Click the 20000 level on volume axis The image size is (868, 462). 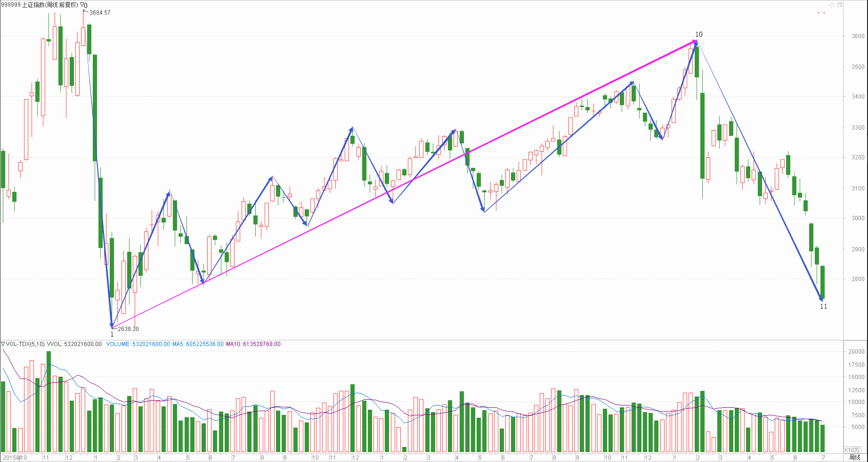click(x=856, y=352)
